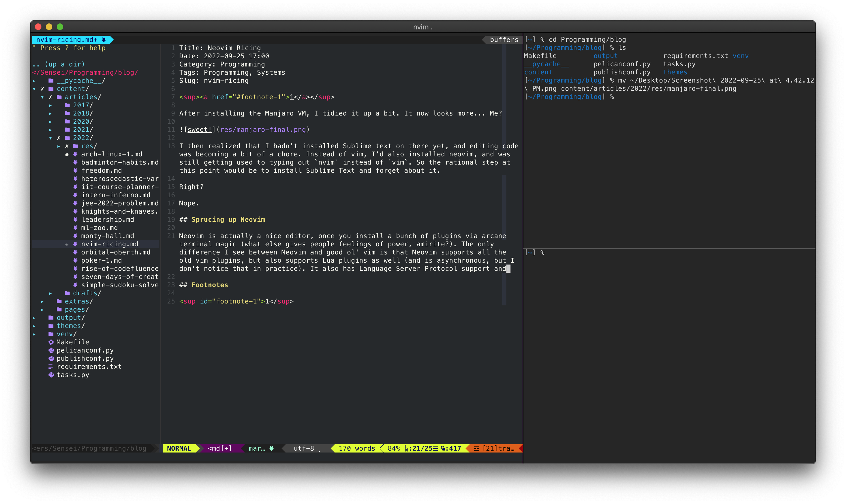Click the res/manjaro-final.png image link
Viewport: 846px width, 504px height.
(263, 130)
